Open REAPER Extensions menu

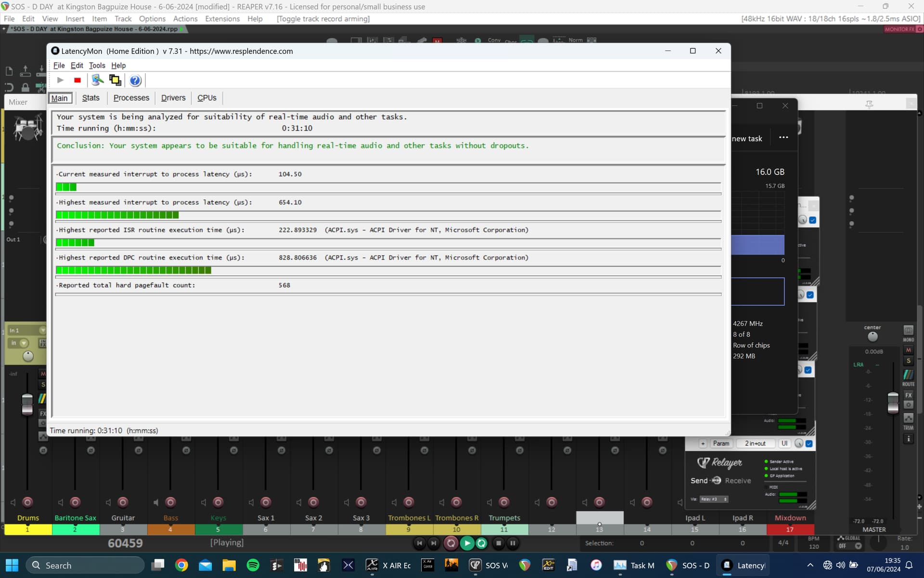[222, 19]
